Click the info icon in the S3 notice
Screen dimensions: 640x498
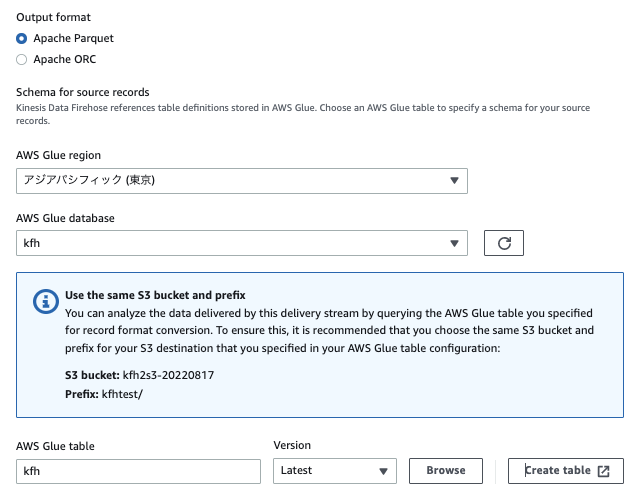(46, 302)
